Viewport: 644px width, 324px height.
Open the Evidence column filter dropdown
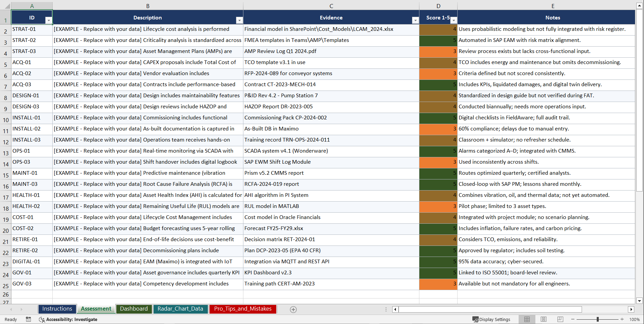pos(415,20)
